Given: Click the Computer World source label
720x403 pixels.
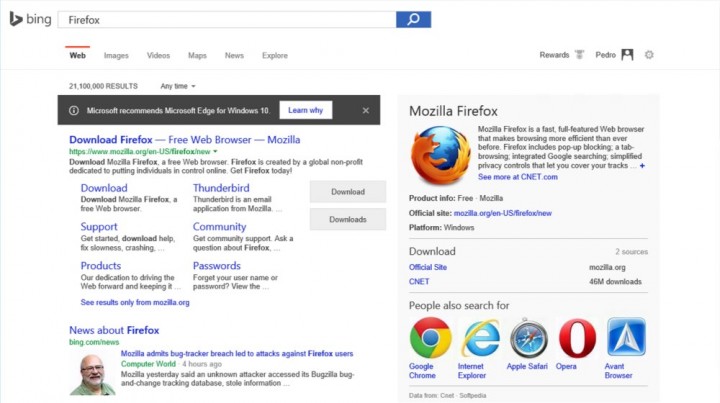Looking at the screenshot, I should 148,364.
